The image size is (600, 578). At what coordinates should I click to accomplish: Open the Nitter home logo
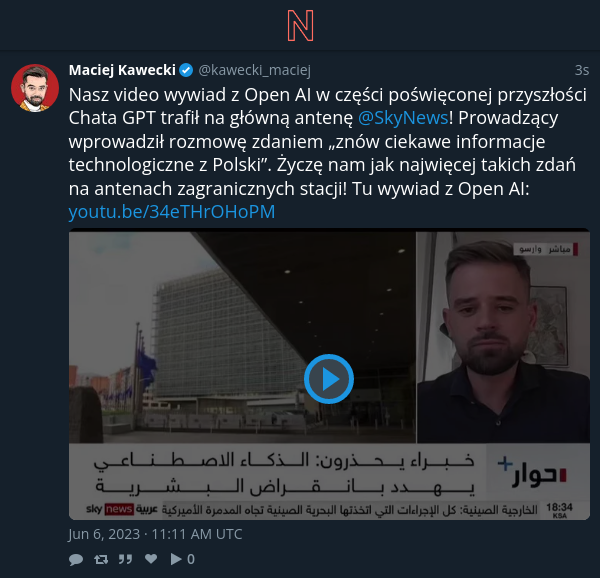tap(300, 26)
